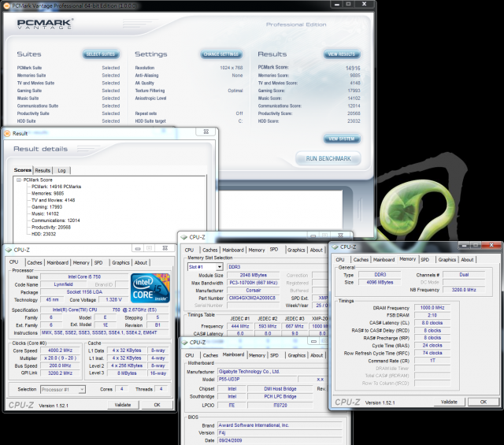Image resolution: width=504 pixels, height=445 pixels.
Task: Click the CPU-Z SPD window title icon
Action: pyautogui.click(x=183, y=237)
